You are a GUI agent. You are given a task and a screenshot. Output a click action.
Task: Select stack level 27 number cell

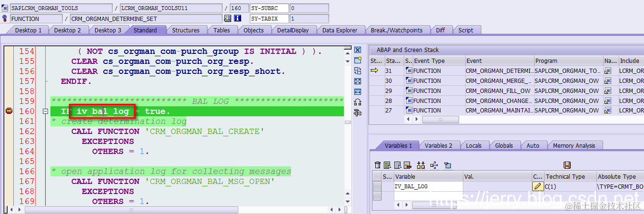tap(394, 110)
